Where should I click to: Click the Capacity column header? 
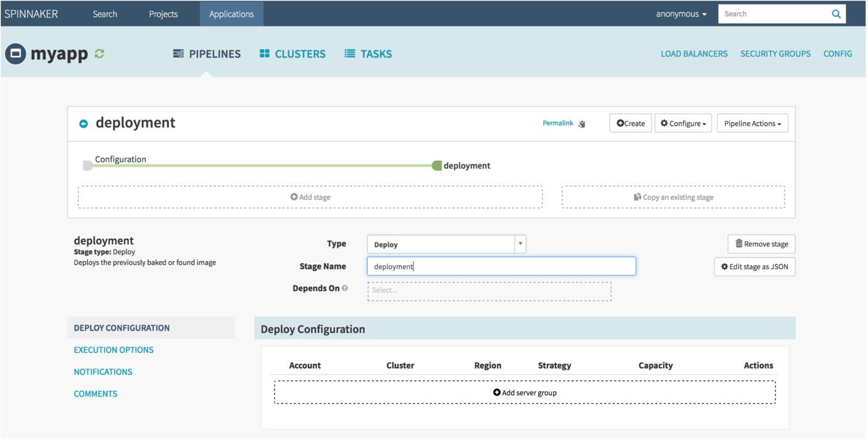click(655, 366)
